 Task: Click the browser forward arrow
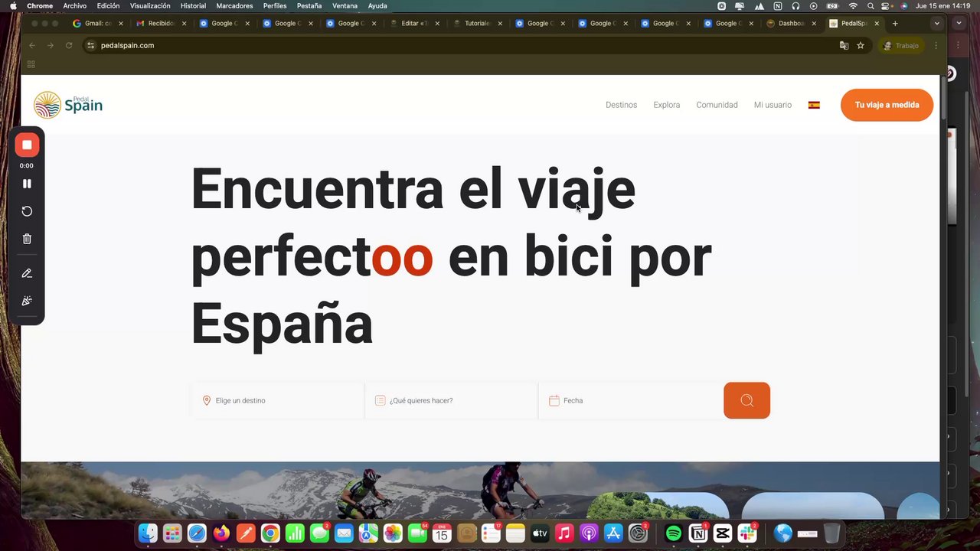[51, 45]
